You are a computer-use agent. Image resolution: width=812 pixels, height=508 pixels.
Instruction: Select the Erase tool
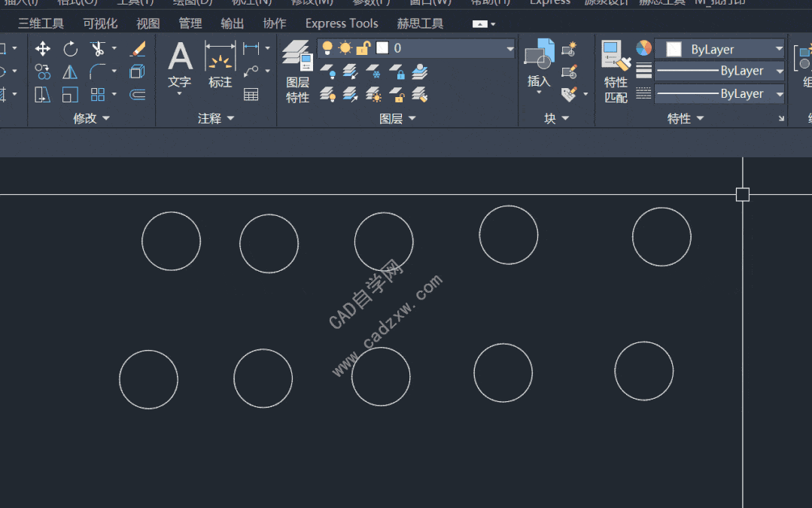(138, 49)
